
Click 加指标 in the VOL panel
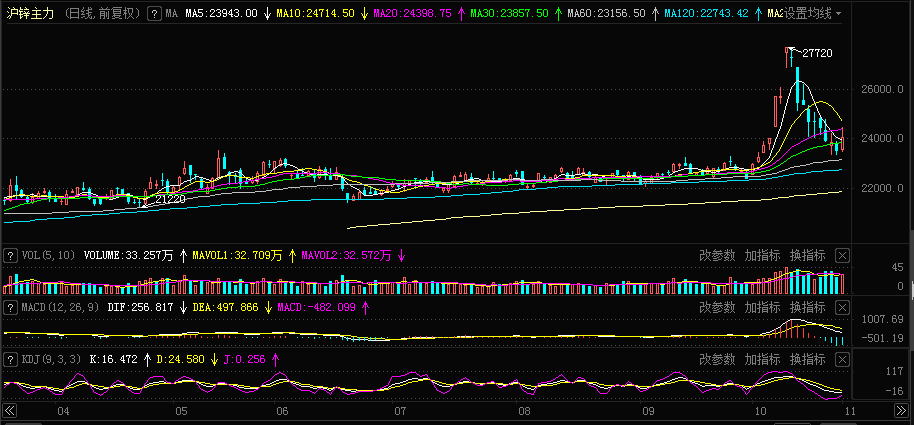[762, 255]
